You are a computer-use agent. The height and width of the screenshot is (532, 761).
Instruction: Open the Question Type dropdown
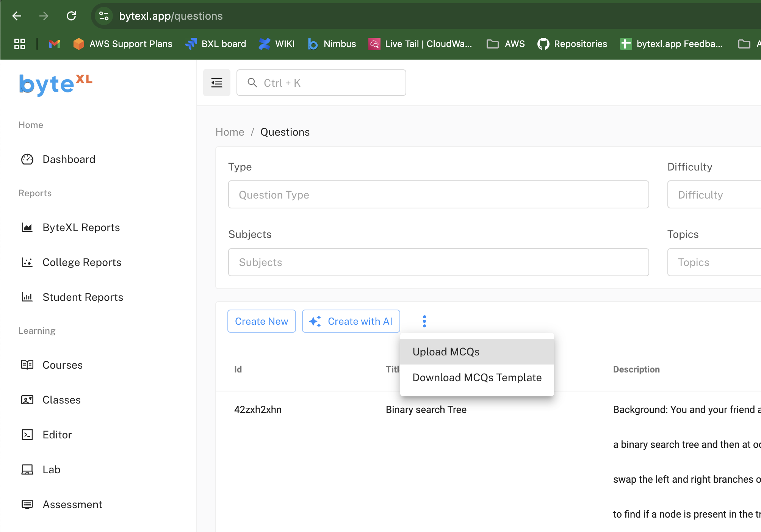438,195
